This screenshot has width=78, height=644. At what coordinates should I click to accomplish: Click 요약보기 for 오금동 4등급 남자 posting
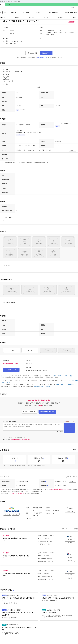pyautogui.click(x=70, y=557)
